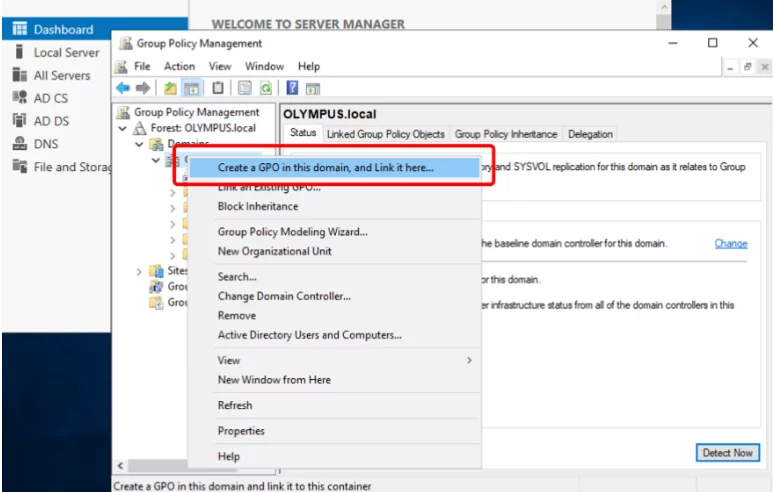The image size is (773, 492).
Task: Click the DNS icon in Server Manager
Action: pyautogui.click(x=20, y=143)
